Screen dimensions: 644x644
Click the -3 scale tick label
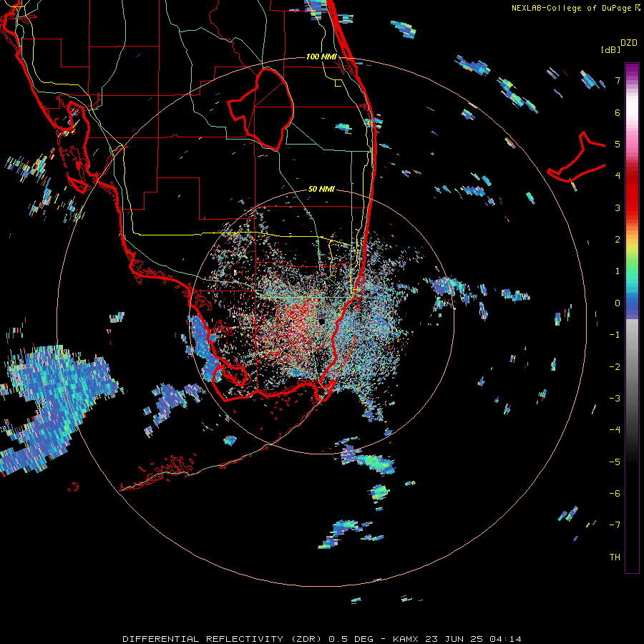point(615,399)
